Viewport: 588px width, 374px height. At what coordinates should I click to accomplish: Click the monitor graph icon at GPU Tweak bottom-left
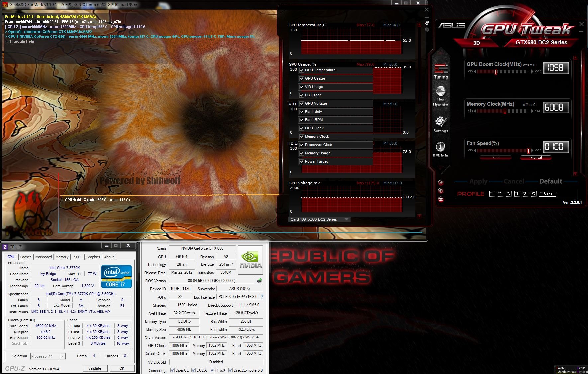click(x=441, y=199)
